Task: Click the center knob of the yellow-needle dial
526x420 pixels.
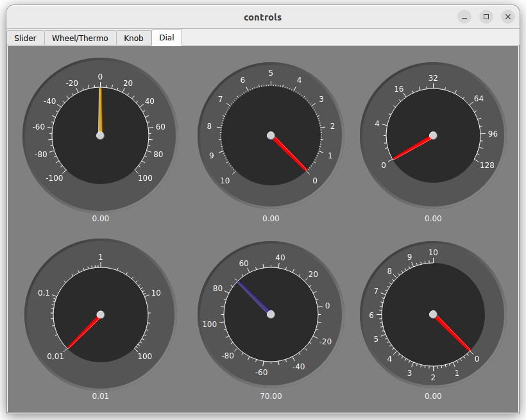Action: coord(100,135)
